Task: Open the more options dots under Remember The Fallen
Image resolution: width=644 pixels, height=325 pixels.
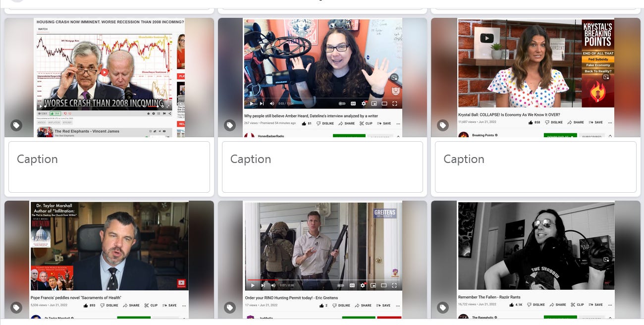Action: 611,305
